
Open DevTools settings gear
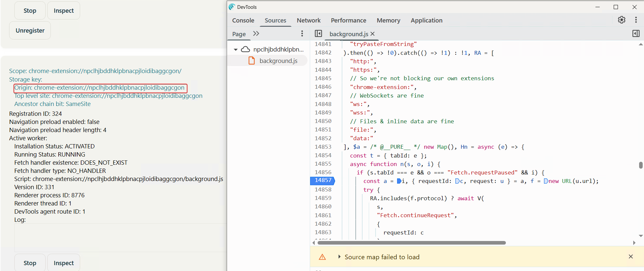(x=622, y=20)
